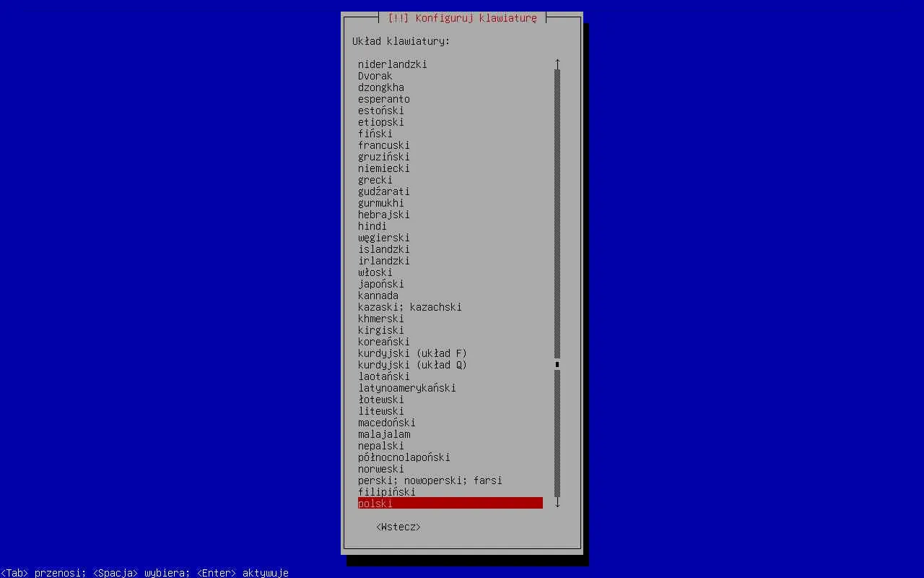Screen dimensions: 924x578
Task: Pick the francuski keyboard layout
Action: [450, 145]
